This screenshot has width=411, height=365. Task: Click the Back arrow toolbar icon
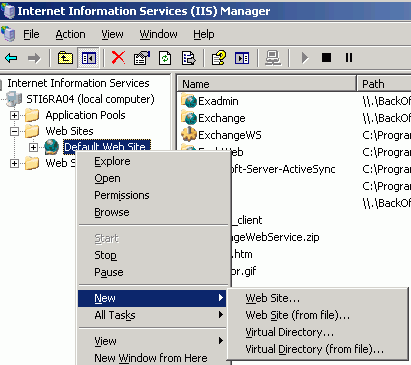coord(11,58)
